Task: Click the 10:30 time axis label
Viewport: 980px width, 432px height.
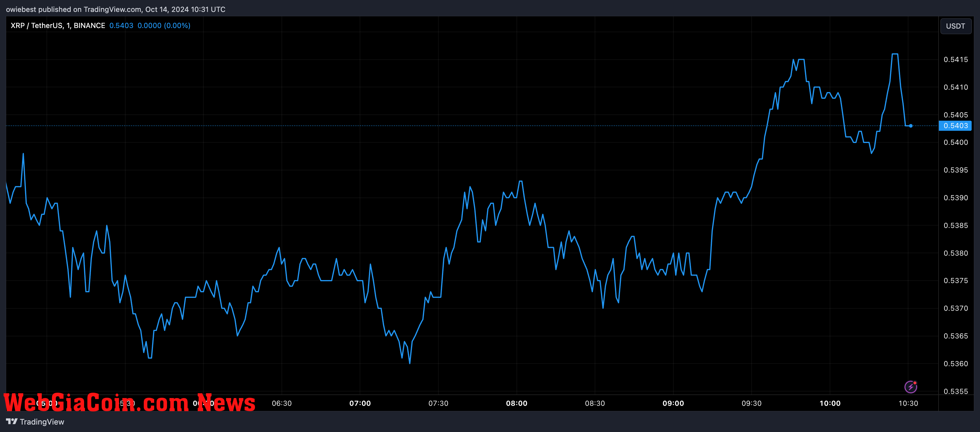Action: point(908,403)
